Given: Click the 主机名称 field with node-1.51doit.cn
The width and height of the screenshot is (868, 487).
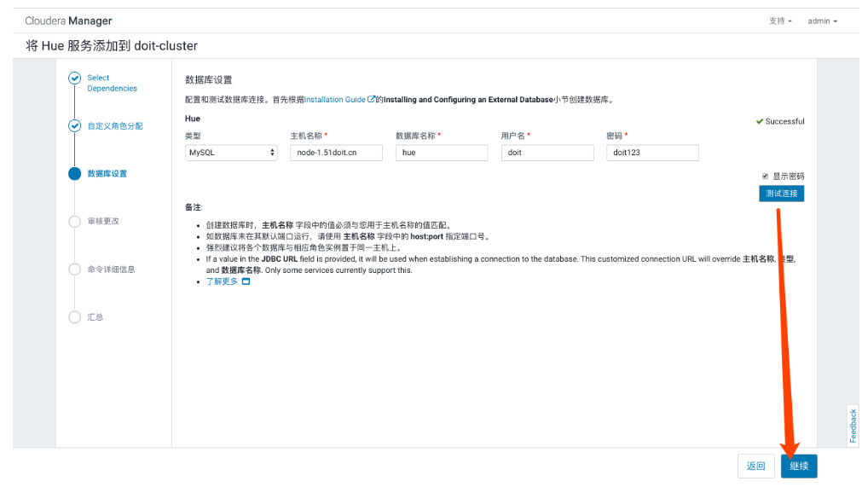Looking at the screenshot, I should pos(336,153).
